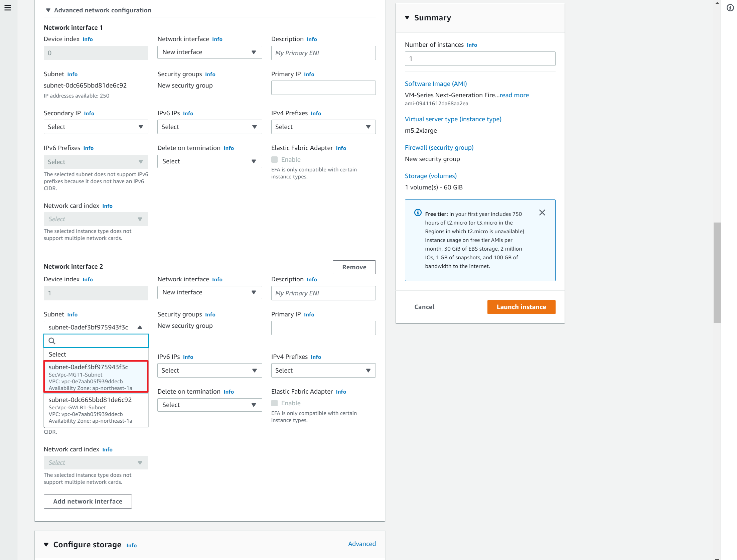Image resolution: width=737 pixels, height=560 pixels.
Task: Focus interface 2 Description field
Action: click(x=323, y=293)
